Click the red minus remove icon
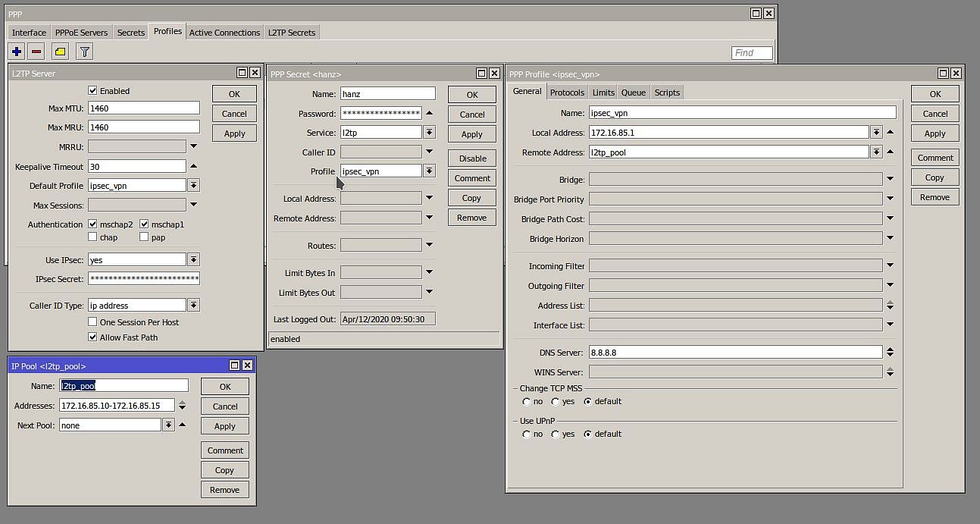Viewport: 980px width, 524px height. tap(36, 52)
